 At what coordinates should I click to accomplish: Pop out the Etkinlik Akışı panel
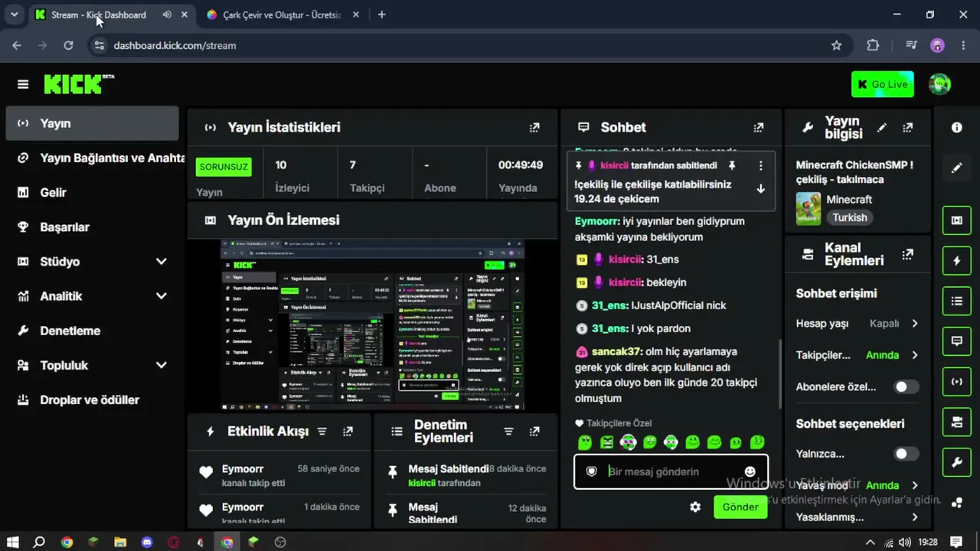(348, 432)
